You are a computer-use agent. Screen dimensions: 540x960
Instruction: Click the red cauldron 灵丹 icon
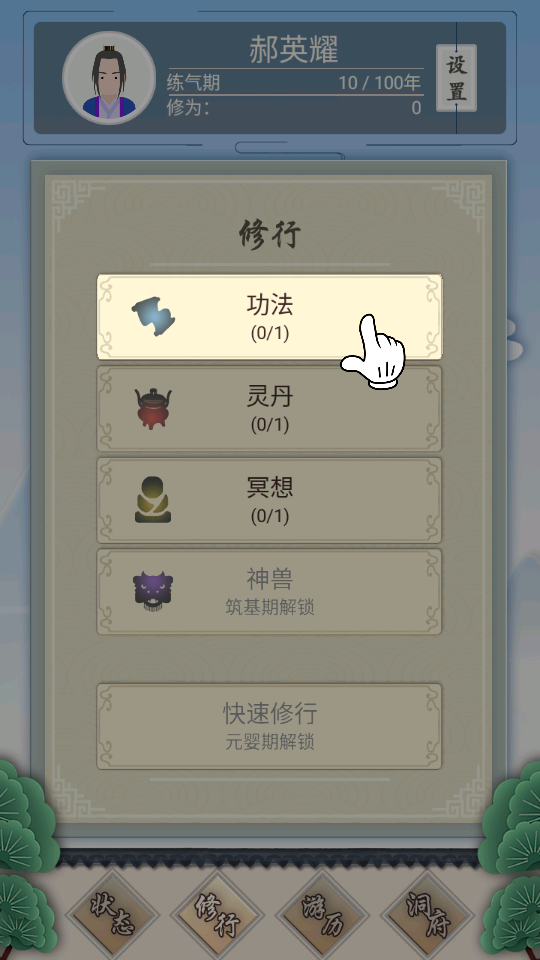coord(153,408)
